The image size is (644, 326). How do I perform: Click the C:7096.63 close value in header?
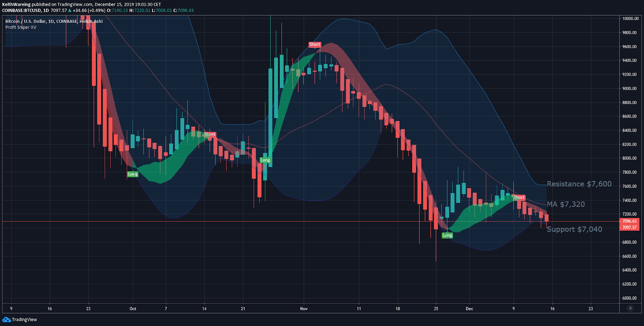tap(184, 10)
